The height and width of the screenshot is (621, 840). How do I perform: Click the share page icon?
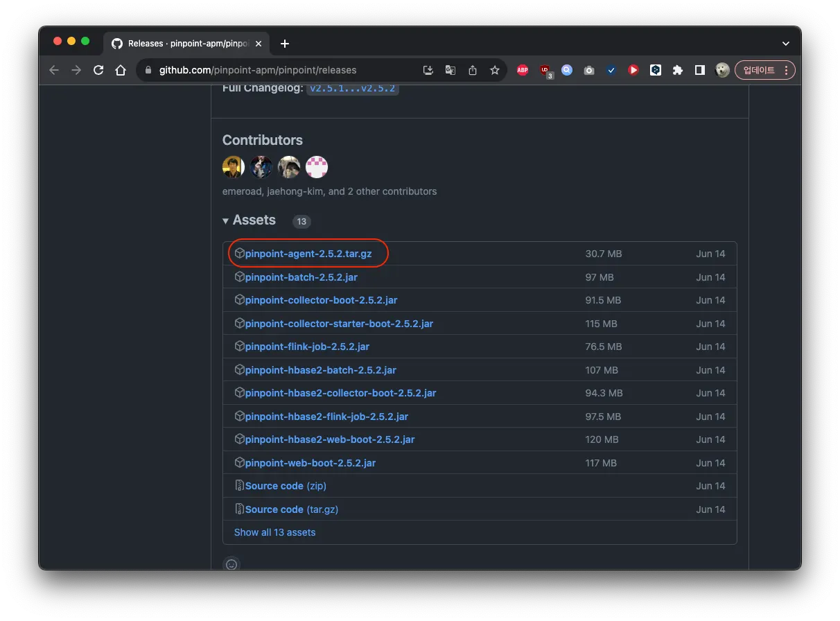coord(473,70)
